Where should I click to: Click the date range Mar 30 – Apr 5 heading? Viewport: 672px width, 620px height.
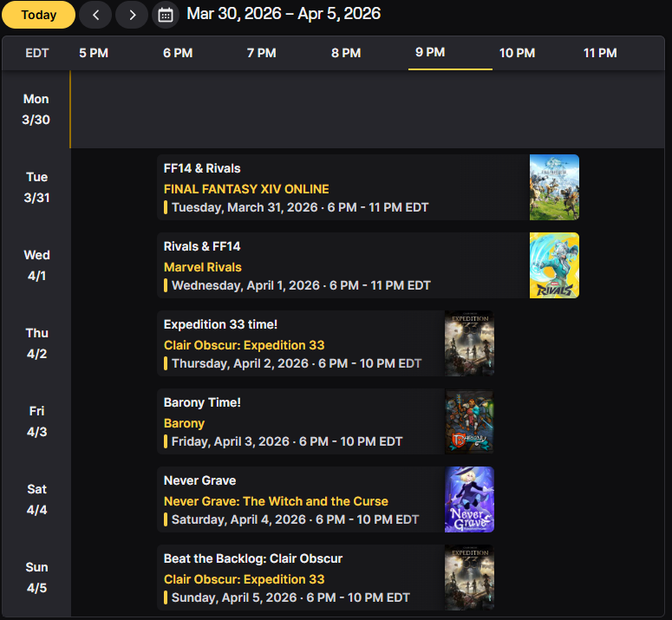284,14
